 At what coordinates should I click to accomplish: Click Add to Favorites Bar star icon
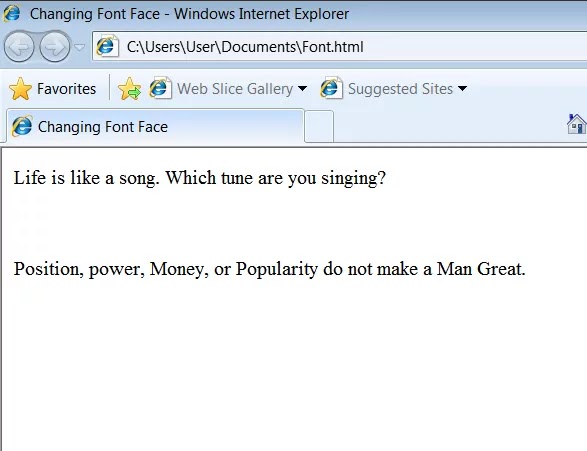click(129, 89)
